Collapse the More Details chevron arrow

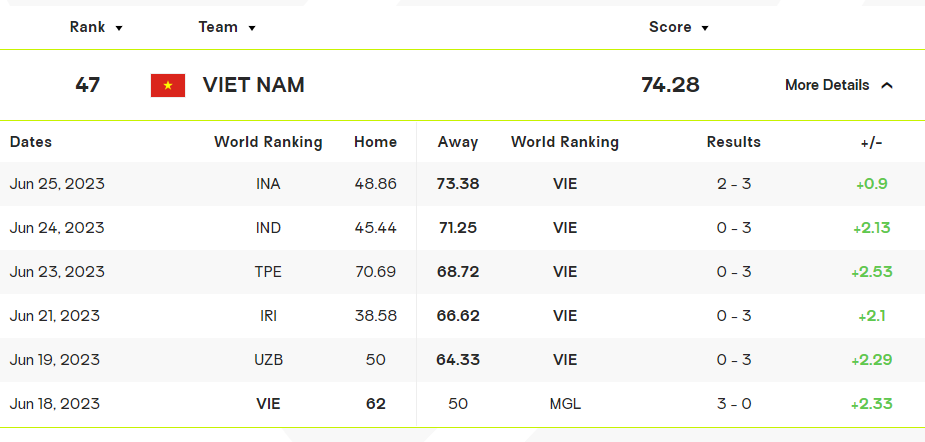coord(887,86)
